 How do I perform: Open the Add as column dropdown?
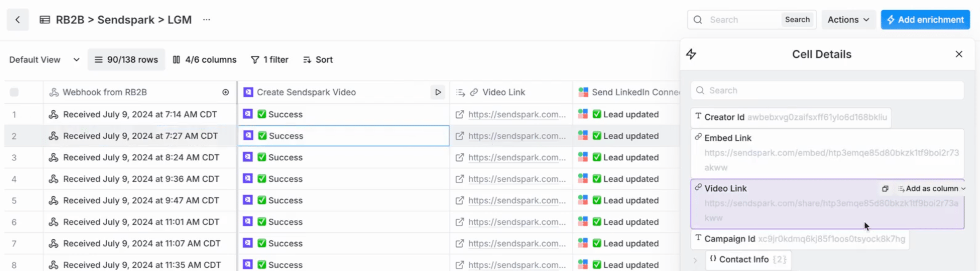[932, 189]
